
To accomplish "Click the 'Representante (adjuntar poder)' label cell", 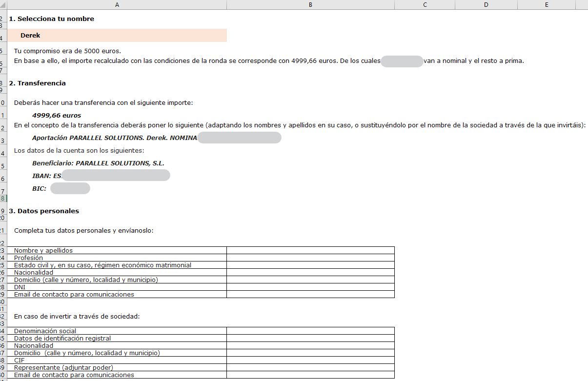I will point(117,367).
